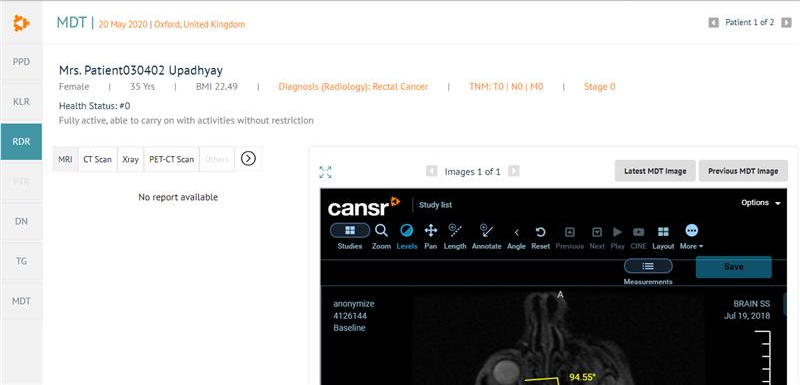The height and width of the screenshot is (385, 800).
Task: Click the Previous series tool
Action: pyautogui.click(x=569, y=237)
